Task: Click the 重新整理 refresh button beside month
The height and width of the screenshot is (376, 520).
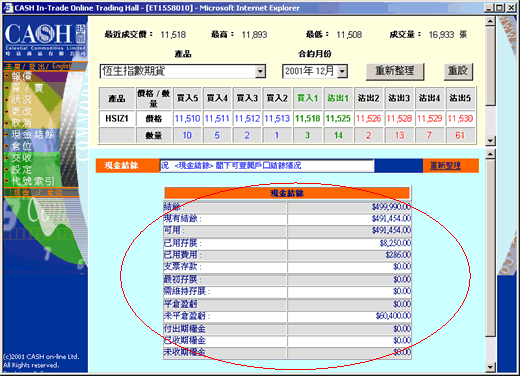Action: (395, 71)
